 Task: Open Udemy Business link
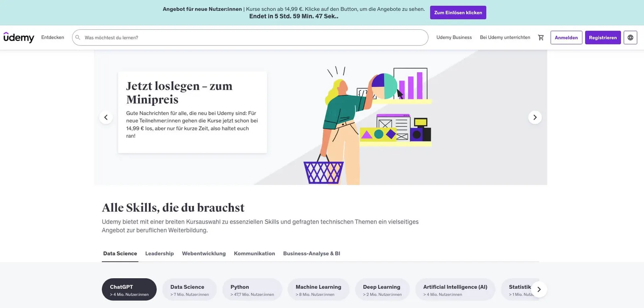coord(454,37)
